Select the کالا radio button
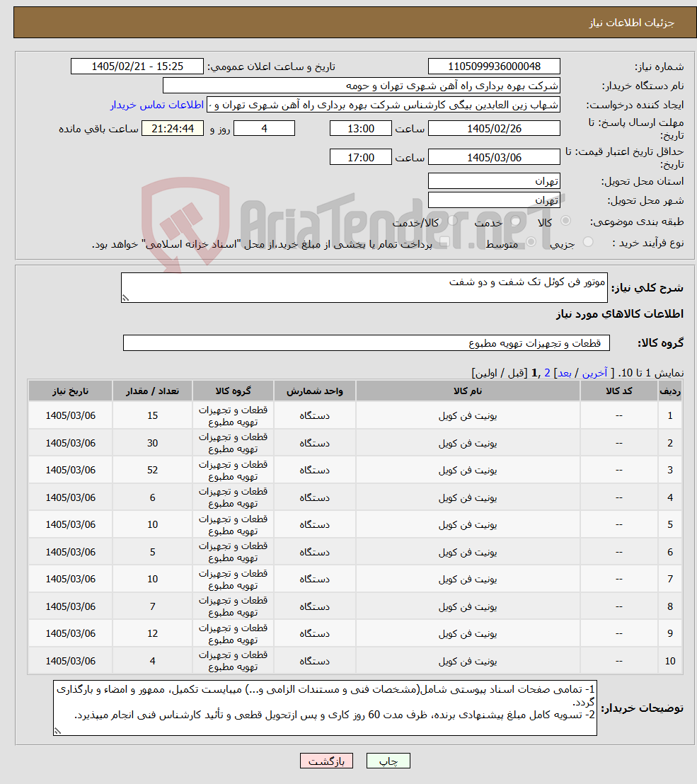This screenshot has width=697, height=784. tap(565, 221)
